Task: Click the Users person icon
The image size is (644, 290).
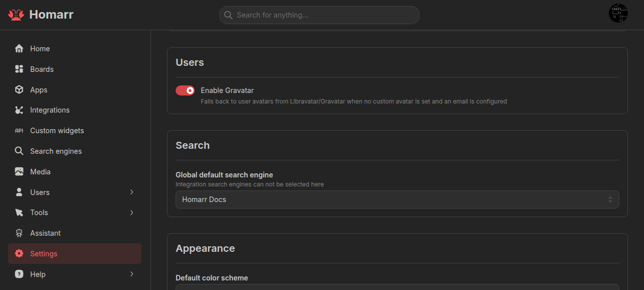Action: pyautogui.click(x=19, y=192)
